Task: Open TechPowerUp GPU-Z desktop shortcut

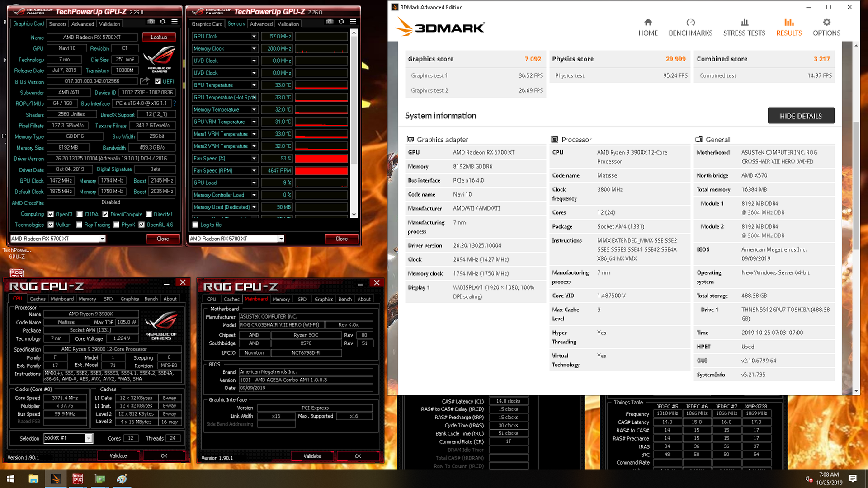Action: (17, 253)
